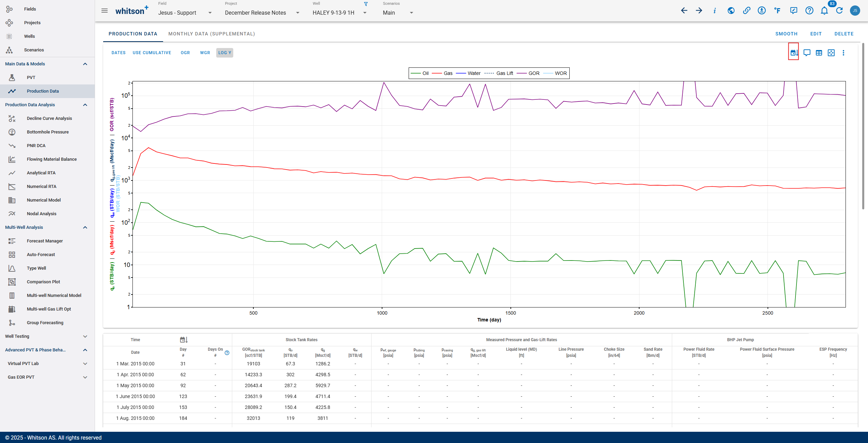Click the SMOOTH button
The height and width of the screenshot is (443, 868).
point(786,34)
